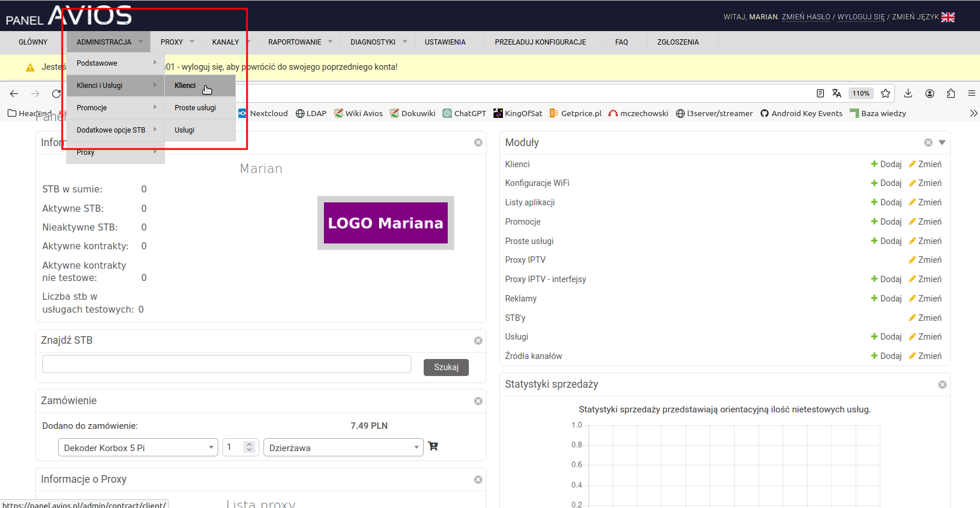This screenshot has height=508, width=980.
Task: Expand the Raportowanie menu
Action: click(300, 42)
